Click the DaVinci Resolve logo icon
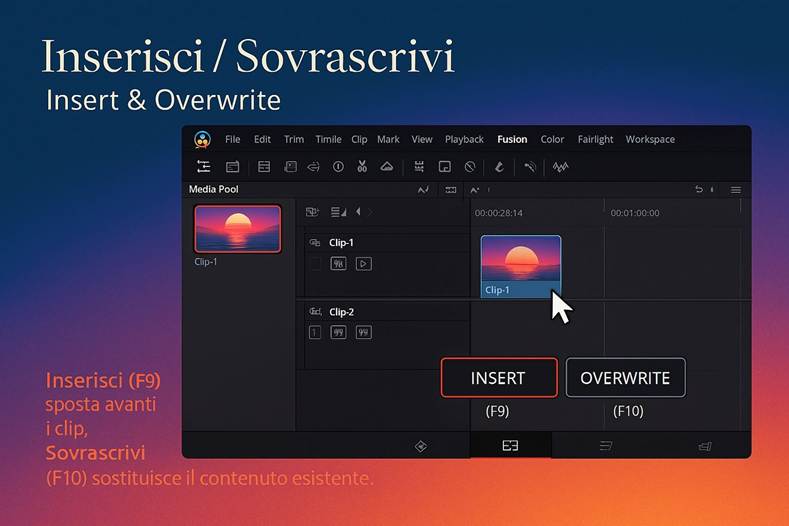 point(202,139)
